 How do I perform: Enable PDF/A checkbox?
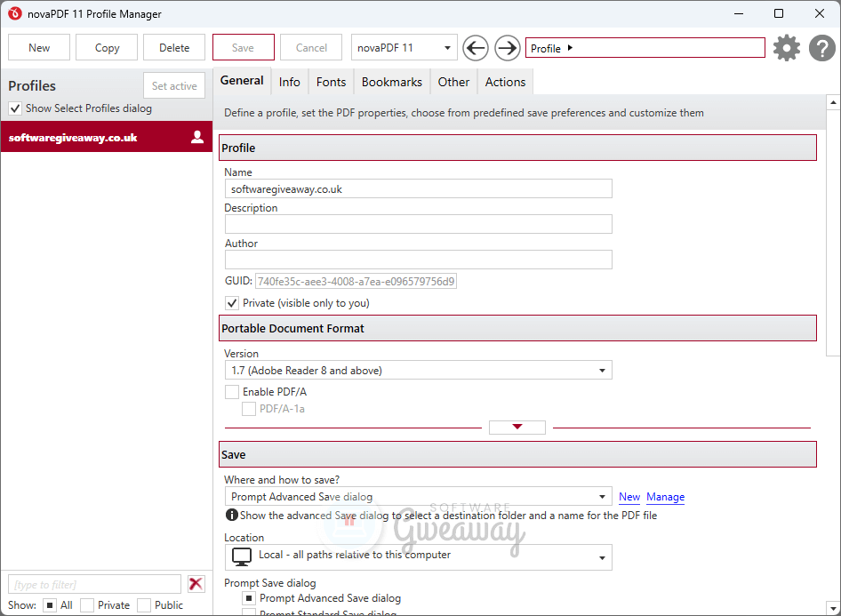pyautogui.click(x=232, y=392)
